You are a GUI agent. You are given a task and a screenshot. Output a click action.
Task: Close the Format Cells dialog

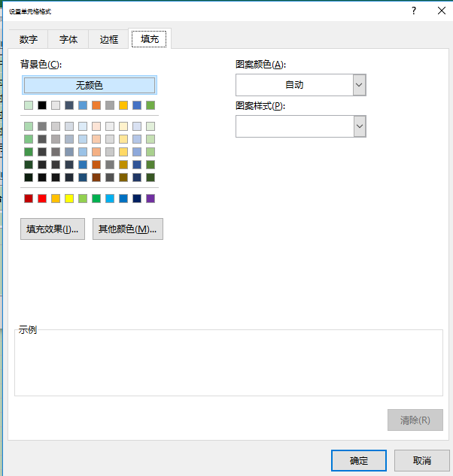coord(442,11)
